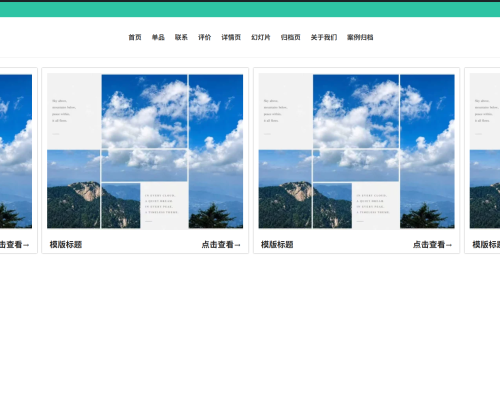This screenshot has width=500, height=400.
Task: Open the 首页 menu item
Action: [135, 37]
